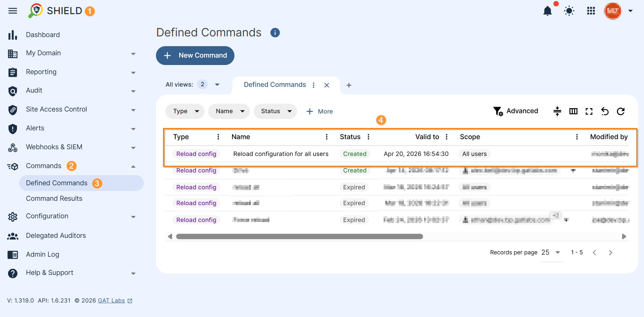Image resolution: width=644 pixels, height=317 pixels.
Task: Collapse the Commands section in the sidebar
Action: click(x=133, y=166)
